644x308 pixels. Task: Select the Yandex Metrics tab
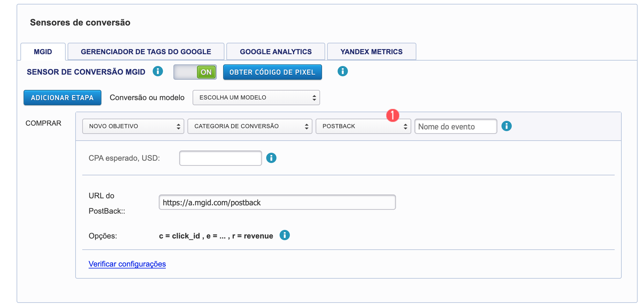(371, 52)
